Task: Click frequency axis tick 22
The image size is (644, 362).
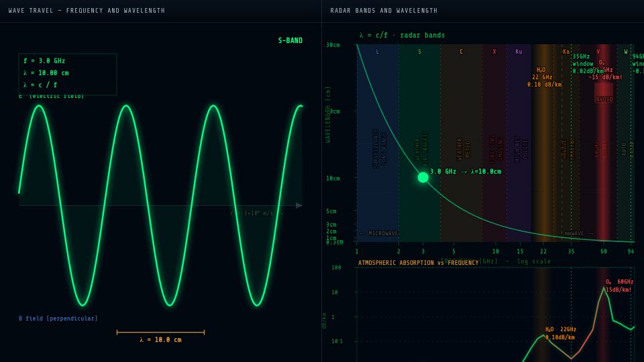Action: click(543, 251)
